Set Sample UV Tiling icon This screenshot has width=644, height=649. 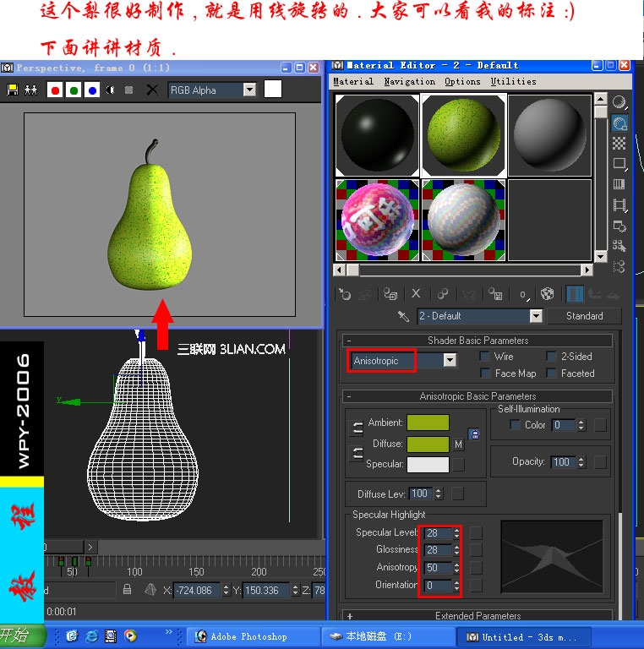[619, 164]
